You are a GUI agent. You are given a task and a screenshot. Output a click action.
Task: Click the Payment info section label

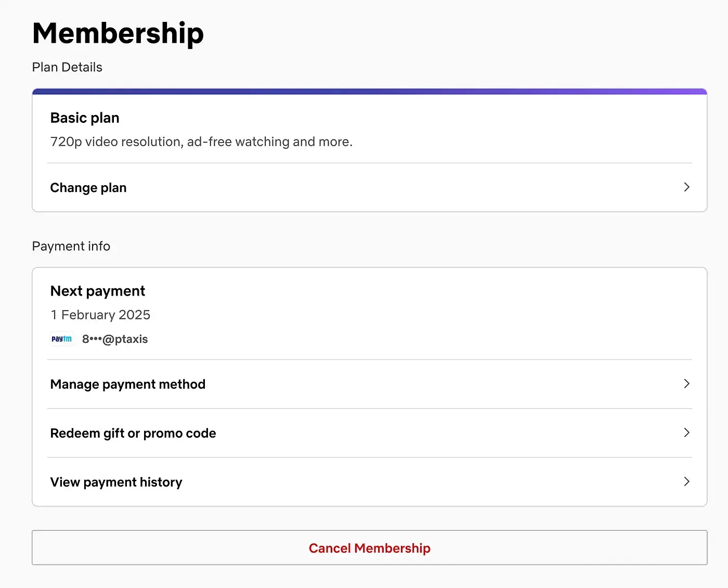71,246
